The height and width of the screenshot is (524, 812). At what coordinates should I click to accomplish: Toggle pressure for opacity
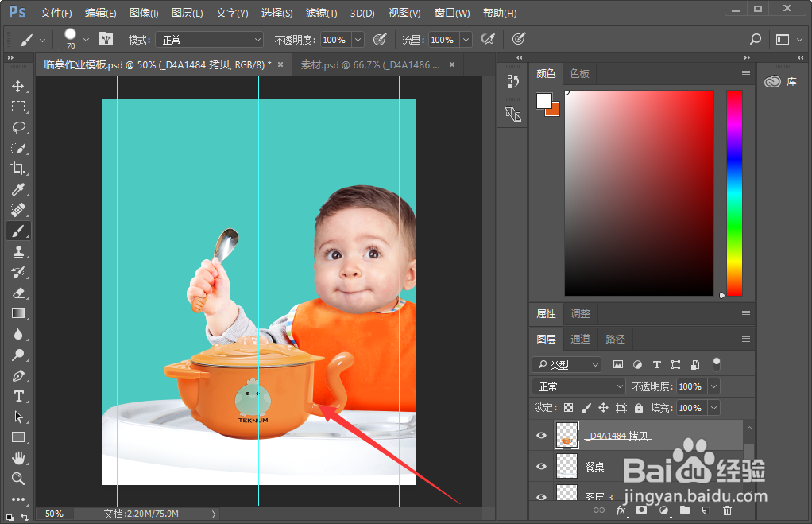click(380, 40)
